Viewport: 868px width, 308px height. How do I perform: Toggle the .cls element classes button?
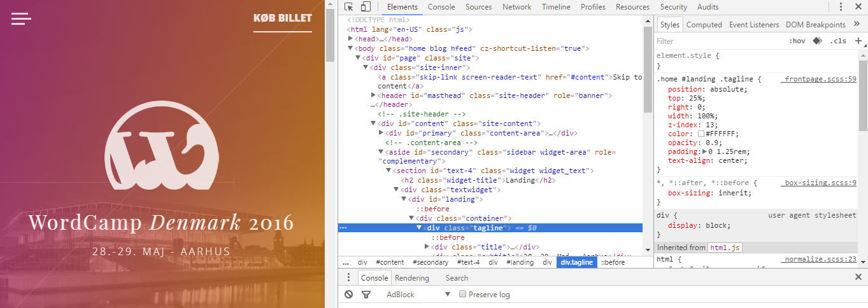(x=838, y=41)
